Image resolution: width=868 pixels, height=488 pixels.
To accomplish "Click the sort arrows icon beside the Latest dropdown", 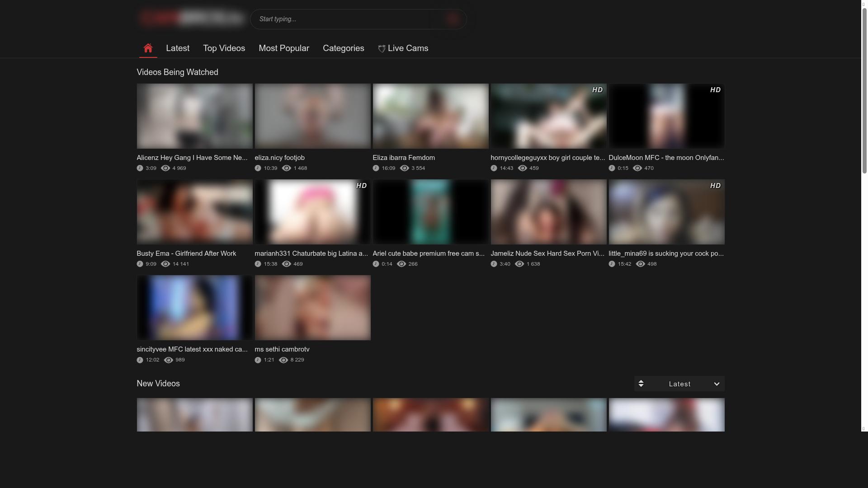I will pos(641,383).
